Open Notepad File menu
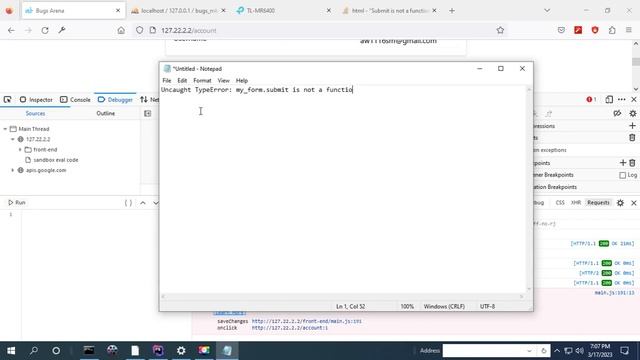Image resolution: width=640 pixels, height=360 pixels. [x=167, y=80]
